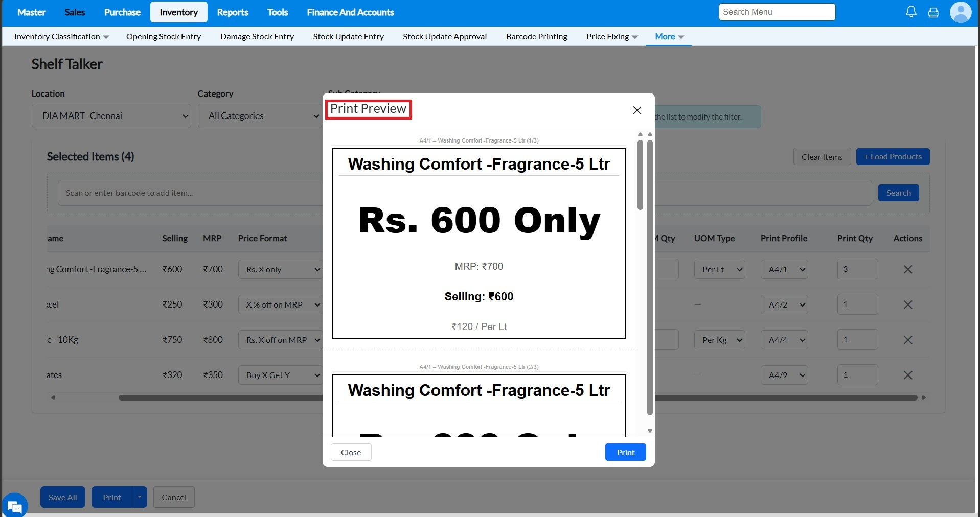
Task: Remove the item in the ₹250 row
Action: [x=908, y=304]
